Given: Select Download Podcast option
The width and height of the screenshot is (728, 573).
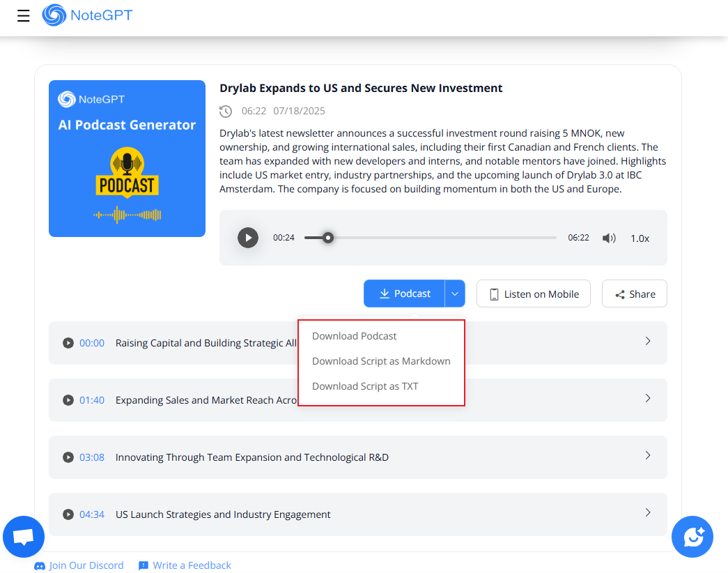Looking at the screenshot, I should 355,336.
